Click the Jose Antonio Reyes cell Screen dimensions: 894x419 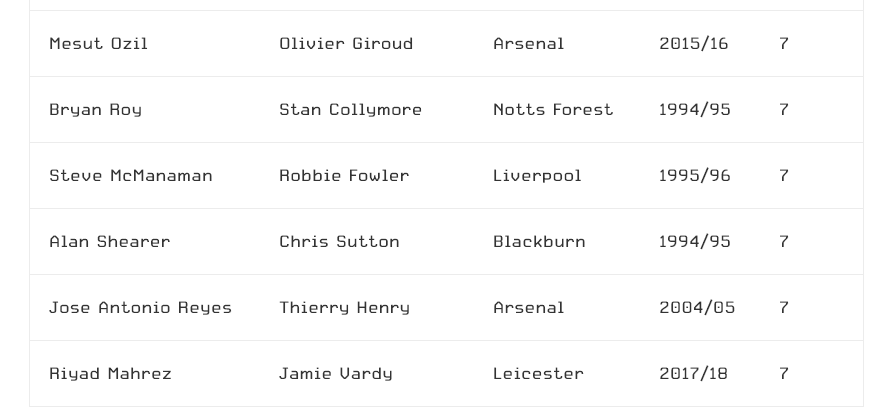point(141,308)
